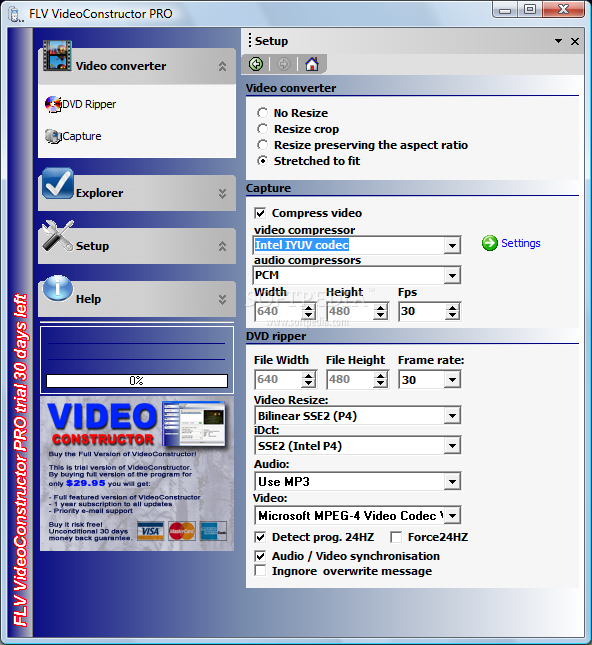Viewport: 592px width, 645px height.
Task: Select the Setup section header label
Action: click(x=92, y=246)
